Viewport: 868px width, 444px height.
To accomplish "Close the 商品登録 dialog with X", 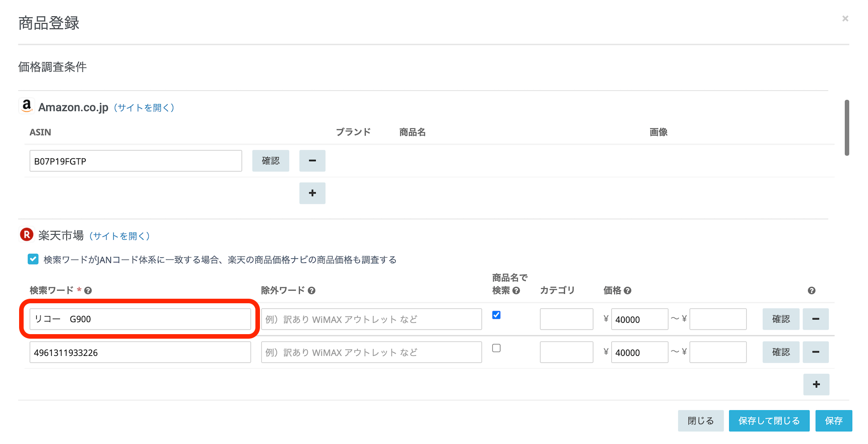I will [x=845, y=19].
